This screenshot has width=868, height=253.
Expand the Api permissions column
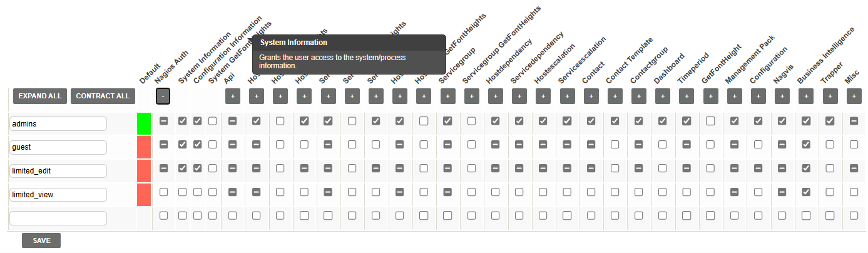coord(232,96)
